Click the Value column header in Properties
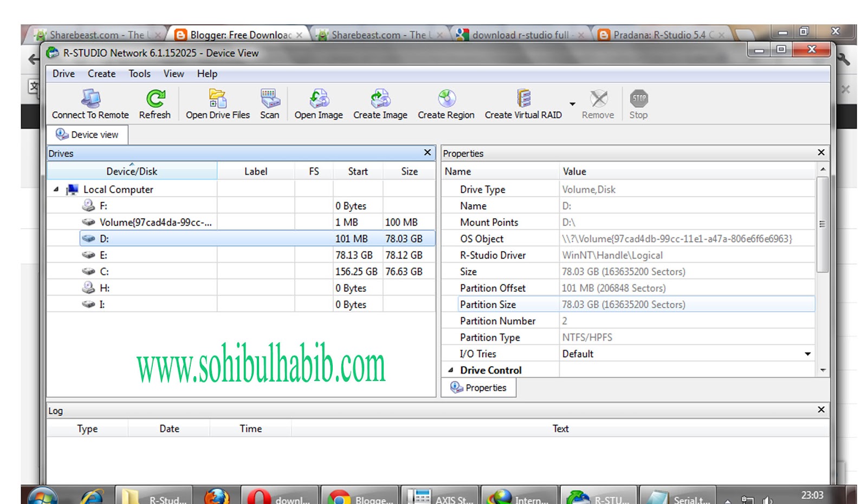The width and height of the screenshot is (867, 504). (687, 171)
